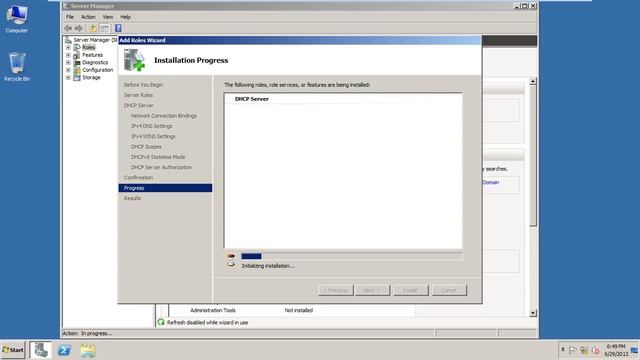Click the Action Center flag tray icon
Image resolution: width=640 pixels, height=360 pixels.
[x=573, y=350]
